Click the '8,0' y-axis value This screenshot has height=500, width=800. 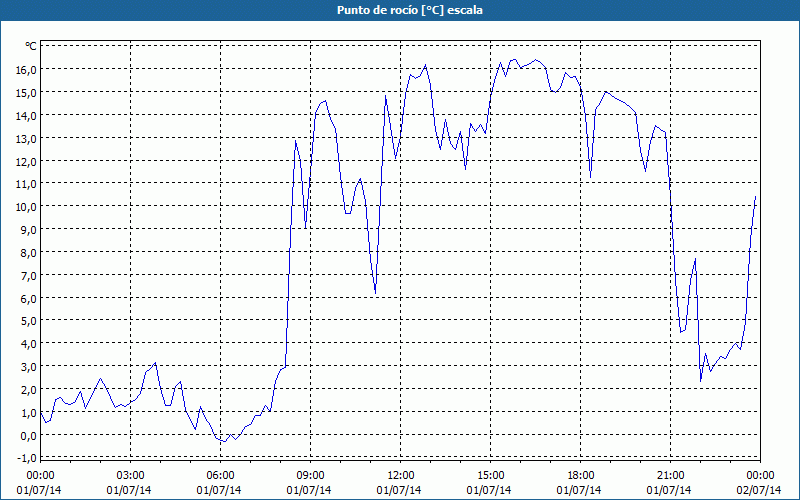[x=29, y=253]
